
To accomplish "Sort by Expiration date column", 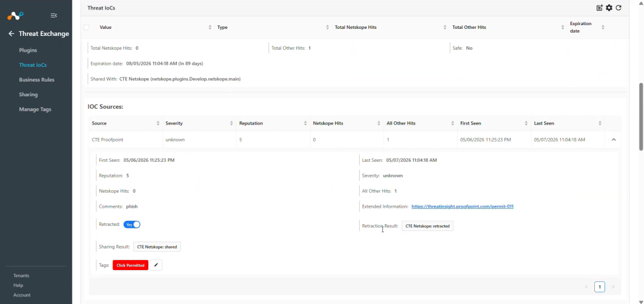I will pos(603,28).
